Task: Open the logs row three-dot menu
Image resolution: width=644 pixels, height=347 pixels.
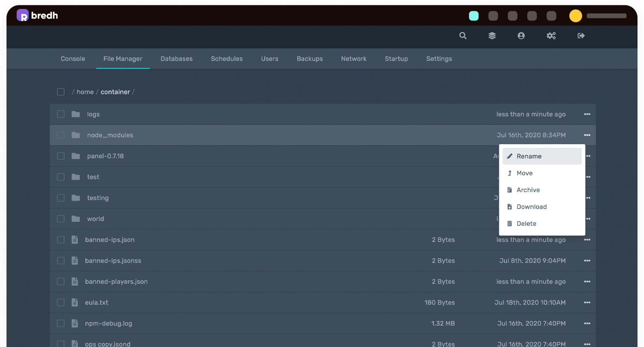Action: [587, 114]
